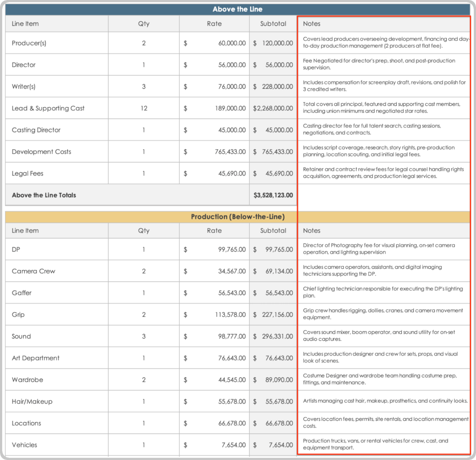Select the subtotal $2,268,000.00
Viewport: 476px width, 460px height.
[x=273, y=108]
